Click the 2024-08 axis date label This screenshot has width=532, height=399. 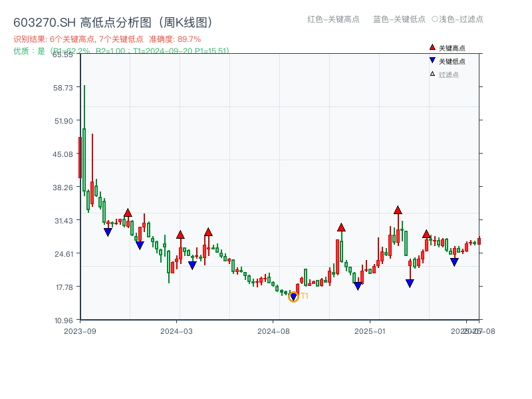point(273,329)
